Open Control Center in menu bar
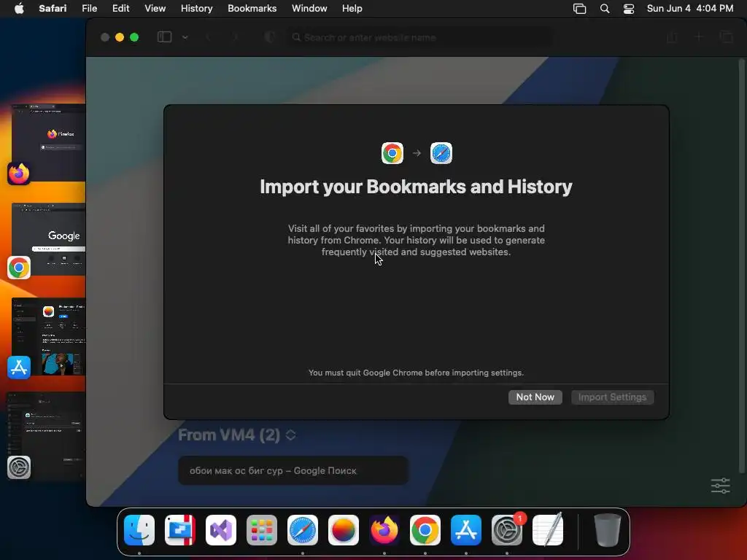This screenshot has height=560, width=747. coord(629,9)
